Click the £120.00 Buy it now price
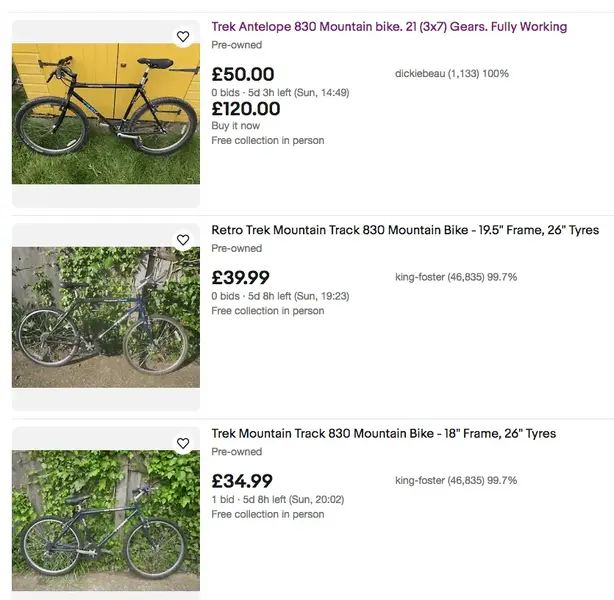 coord(246,109)
